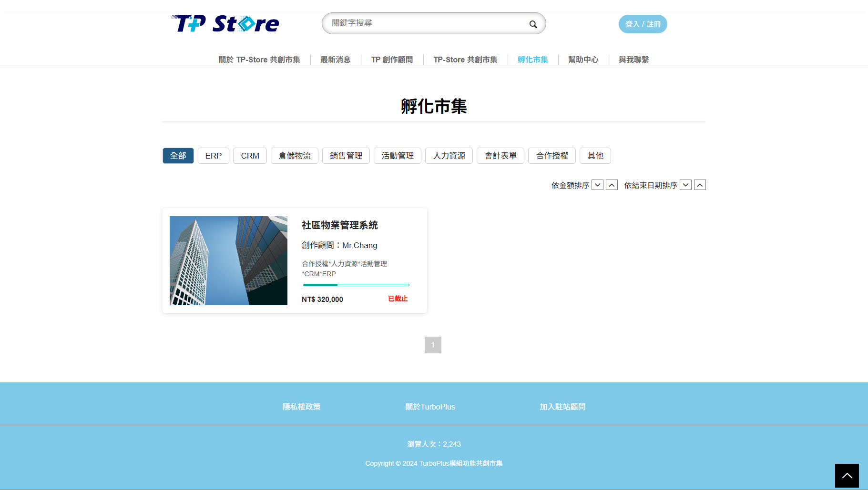Click the TP Store logo
The image size is (868, 490).
[x=225, y=23]
